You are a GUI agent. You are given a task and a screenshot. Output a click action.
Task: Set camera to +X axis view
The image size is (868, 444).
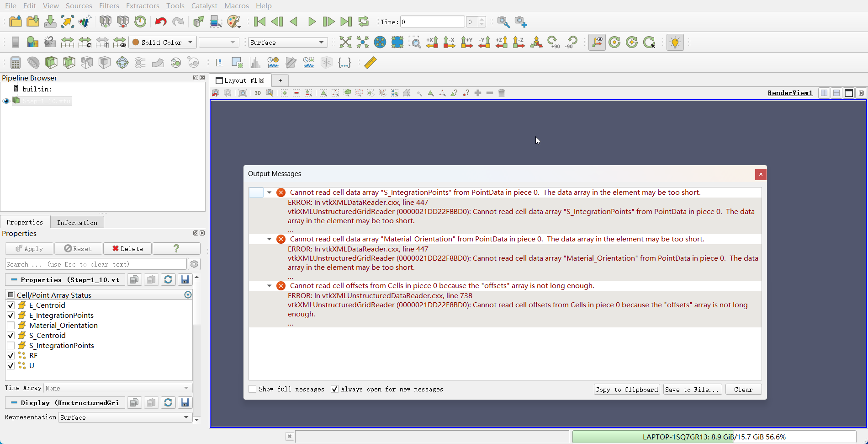pos(432,42)
